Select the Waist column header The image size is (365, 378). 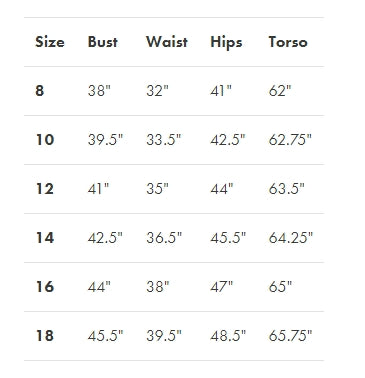point(167,42)
